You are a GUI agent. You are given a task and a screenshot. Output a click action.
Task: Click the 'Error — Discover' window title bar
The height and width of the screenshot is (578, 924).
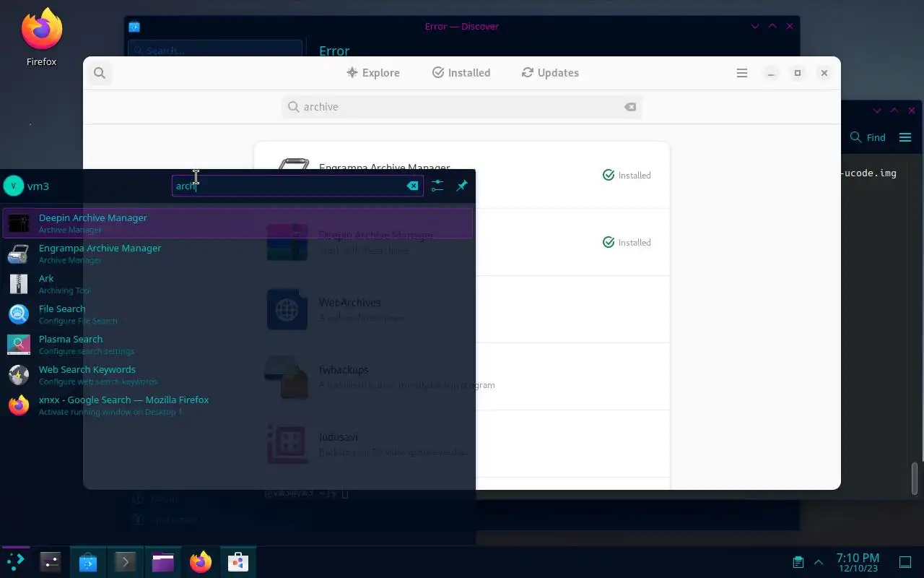click(462, 26)
